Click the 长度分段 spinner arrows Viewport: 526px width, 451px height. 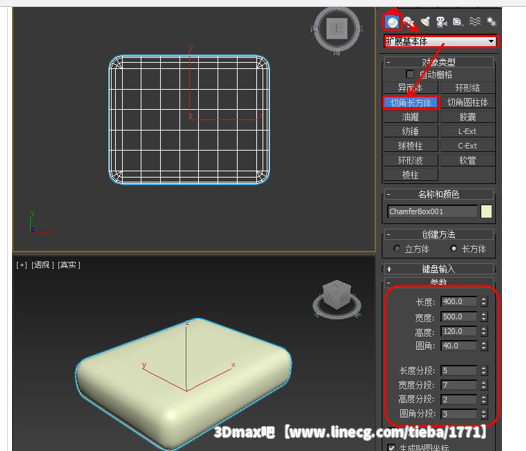click(483, 370)
